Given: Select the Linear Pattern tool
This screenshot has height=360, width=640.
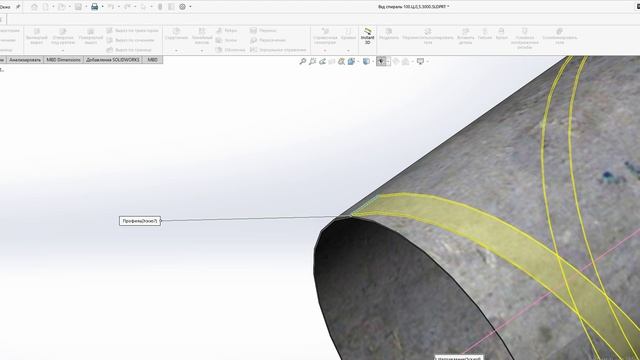Looking at the screenshot, I should (x=202, y=36).
